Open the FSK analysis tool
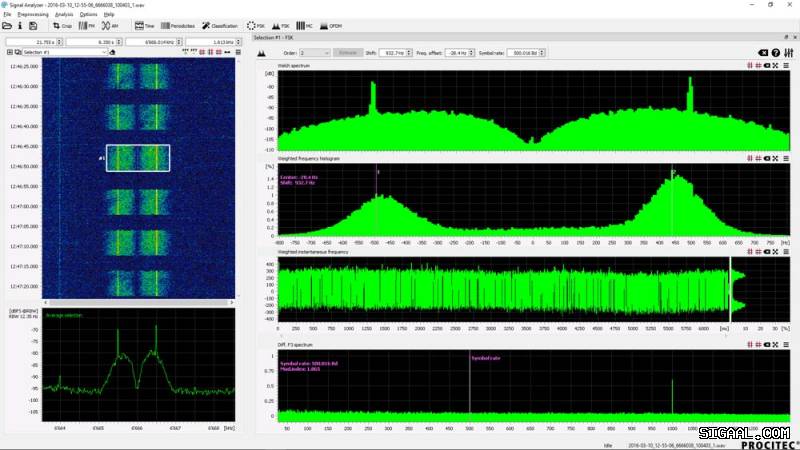Viewport: 800px width, 450px height. [280, 26]
